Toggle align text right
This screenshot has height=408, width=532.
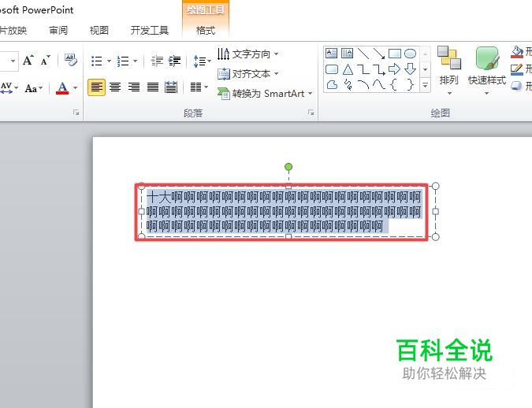(134, 87)
